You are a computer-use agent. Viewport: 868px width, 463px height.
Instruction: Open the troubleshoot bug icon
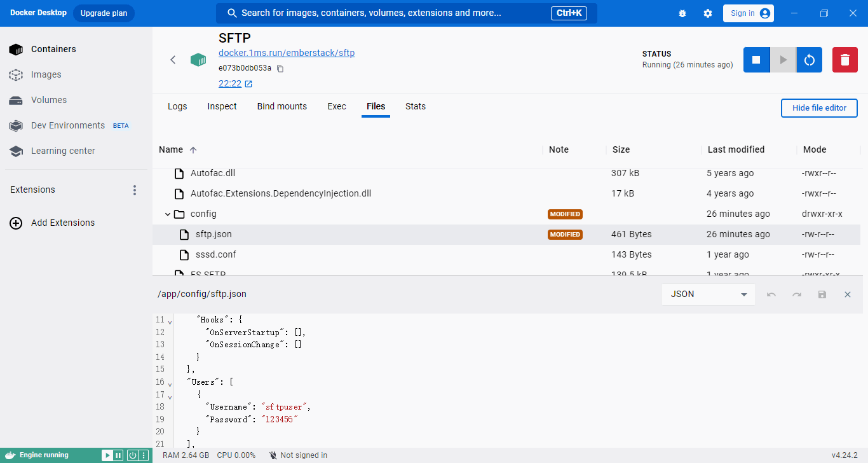pyautogui.click(x=682, y=13)
